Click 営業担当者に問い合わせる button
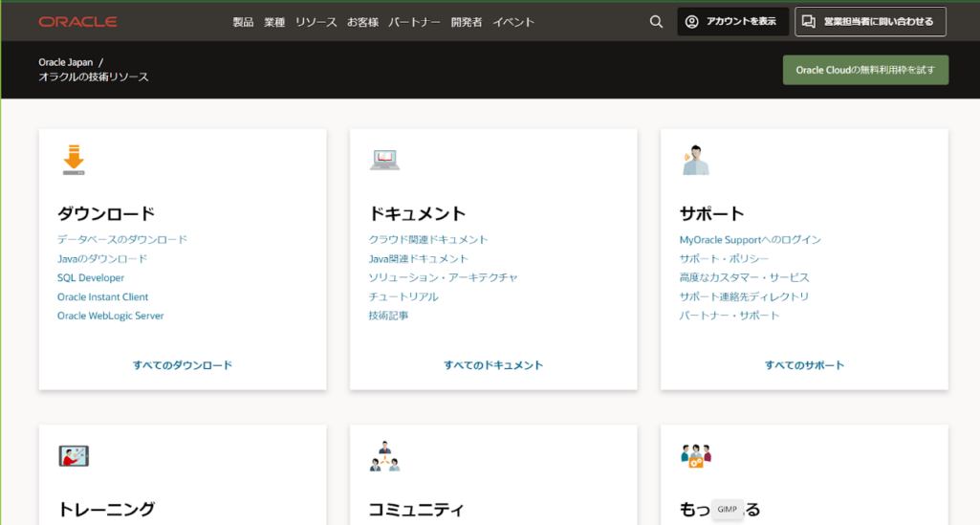980x525 pixels. point(870,22)
